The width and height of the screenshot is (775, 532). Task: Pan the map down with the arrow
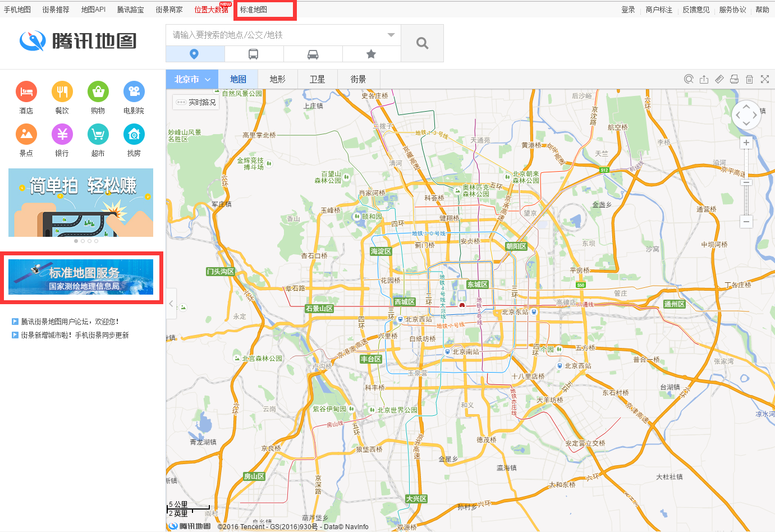[x=746, y=125]
